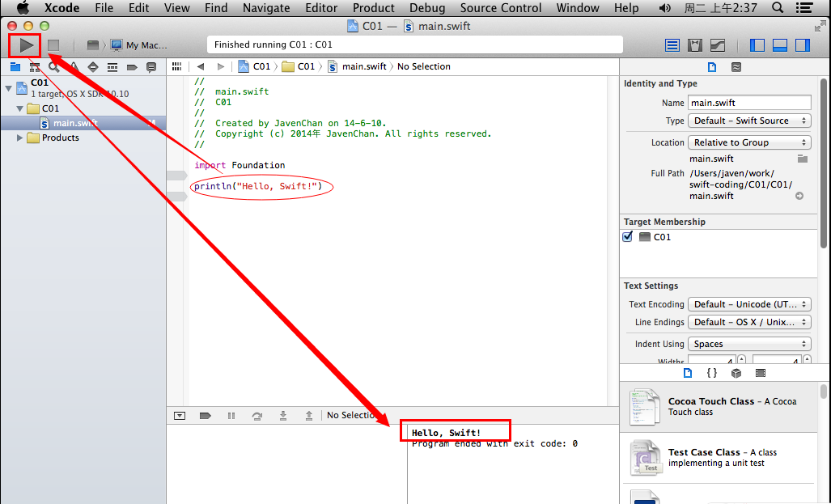Run the C01 project with the Play button
The width and height of the screenshot is (831, 504).
tap(26, 45)
